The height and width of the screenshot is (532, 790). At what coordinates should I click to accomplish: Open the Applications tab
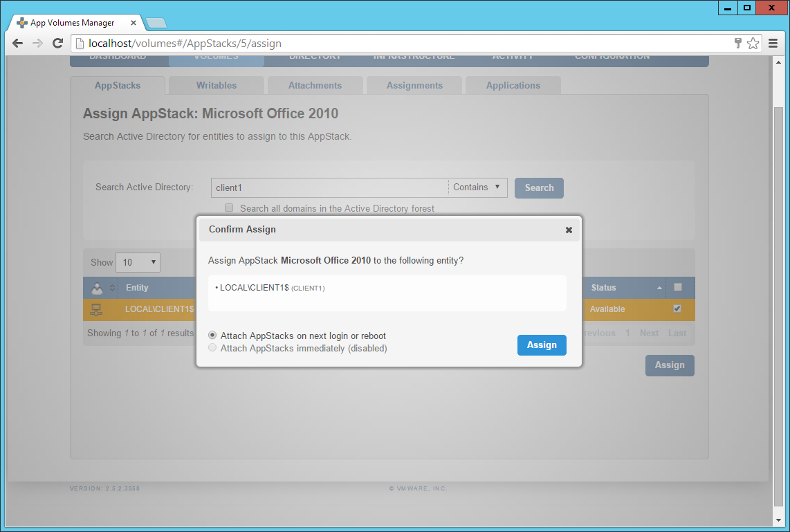tap(513, 86)
